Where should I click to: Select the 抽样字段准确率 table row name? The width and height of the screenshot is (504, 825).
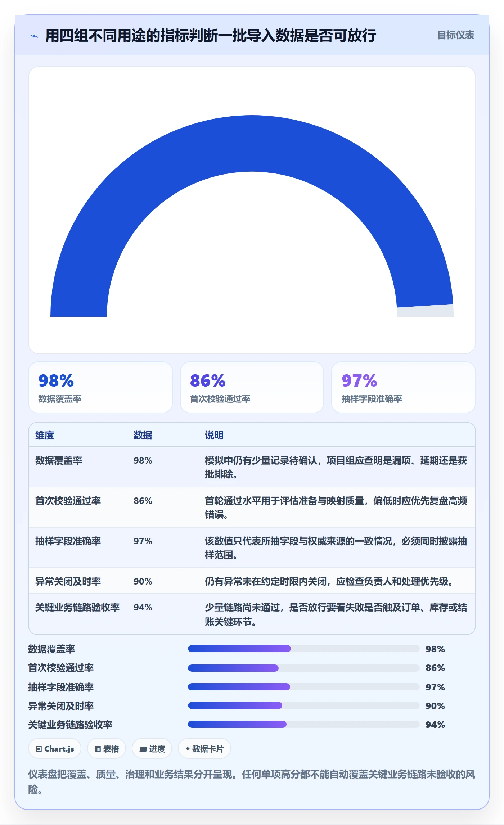(x=68, y=541)
